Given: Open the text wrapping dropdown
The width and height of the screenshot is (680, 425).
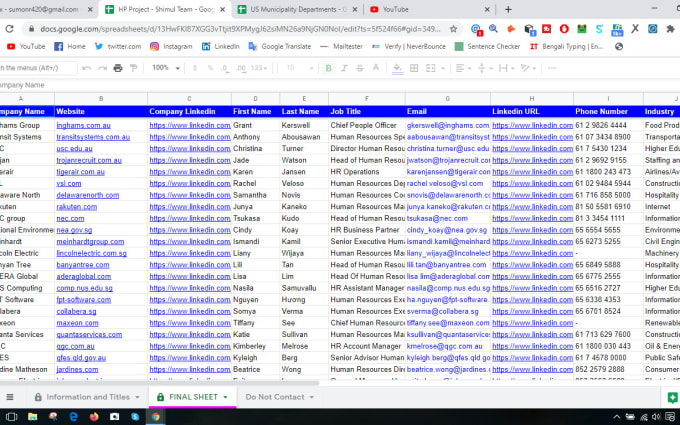Looking at the screenshot, I should coord(507,68).
